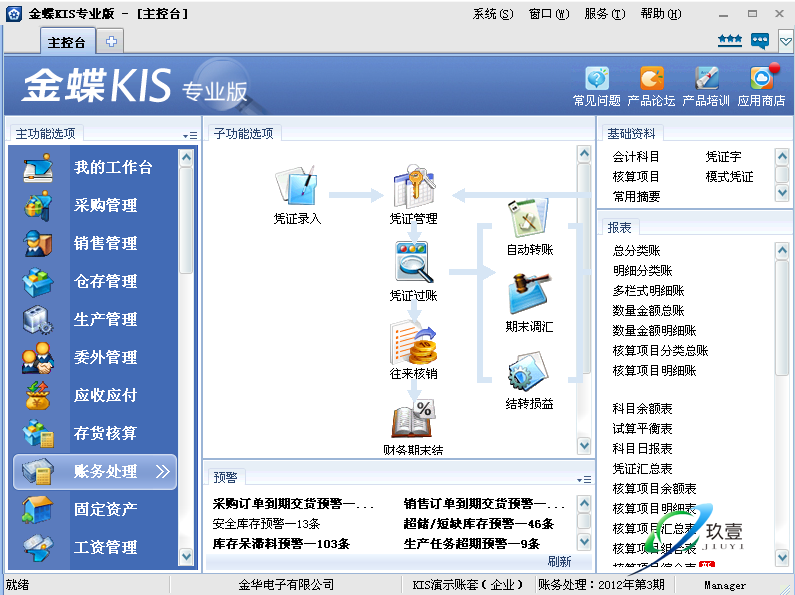Select 采购管理 purchasing module

point(95,205)
